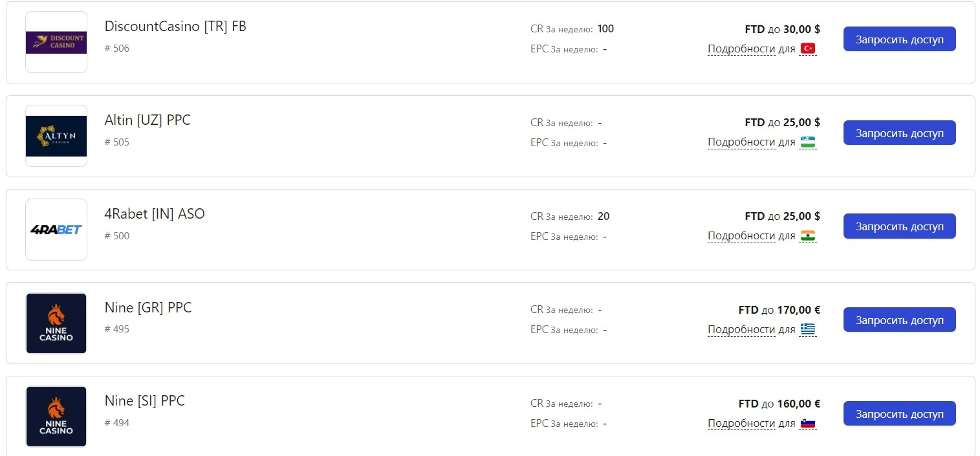Select the Nine Casino logo for offer 494
Image resolution: width=980 pixels, height=456 pixels.
pyautogui.click(x=56, y=417)
